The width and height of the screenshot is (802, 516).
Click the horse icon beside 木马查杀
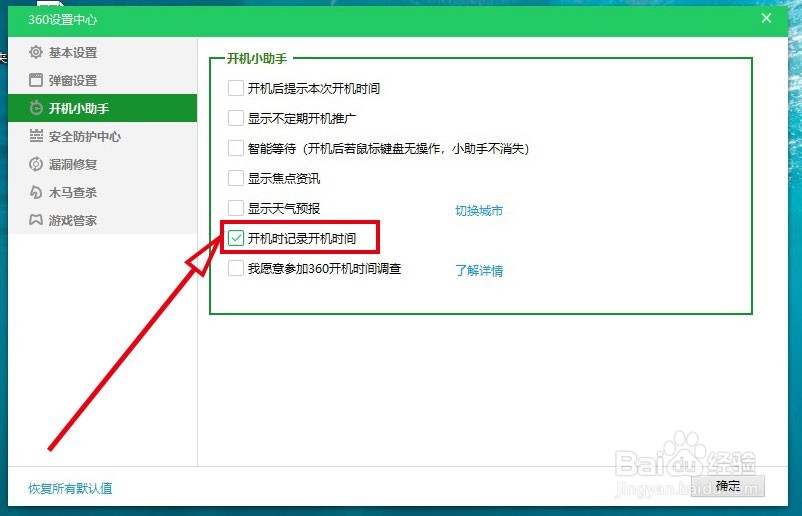click(x=36, y=192)
